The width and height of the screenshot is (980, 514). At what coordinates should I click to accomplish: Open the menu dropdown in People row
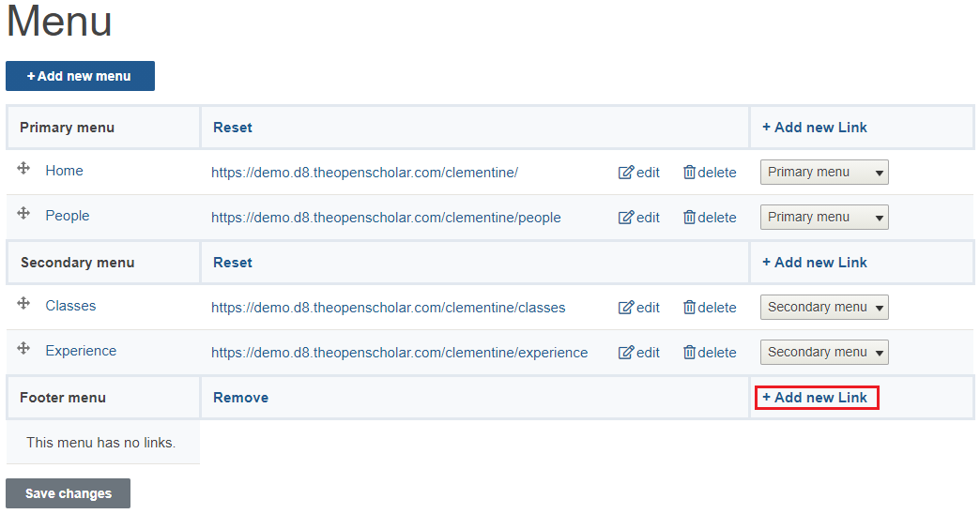[x=823, y=218]
